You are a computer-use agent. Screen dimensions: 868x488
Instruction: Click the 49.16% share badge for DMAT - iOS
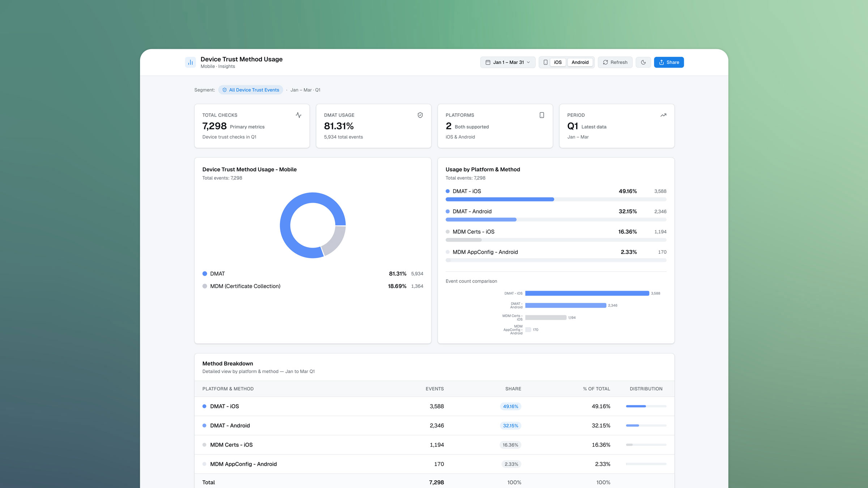(x=510, y=406)
